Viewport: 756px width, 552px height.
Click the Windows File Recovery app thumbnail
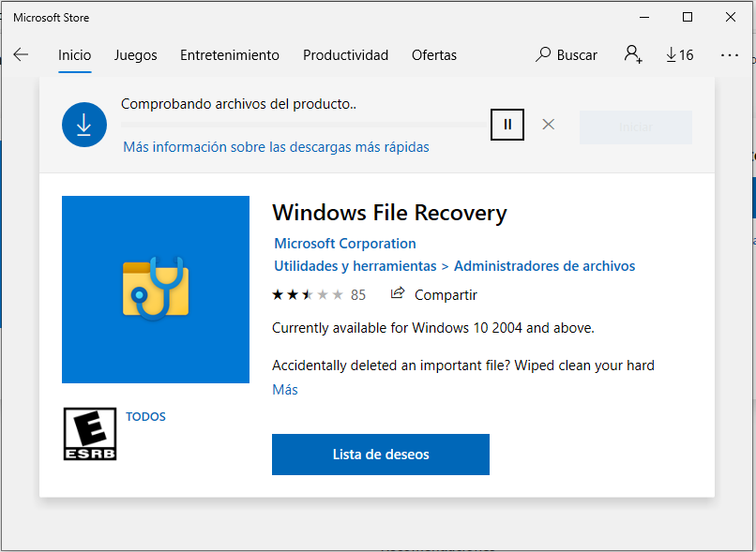pos(156,290)
